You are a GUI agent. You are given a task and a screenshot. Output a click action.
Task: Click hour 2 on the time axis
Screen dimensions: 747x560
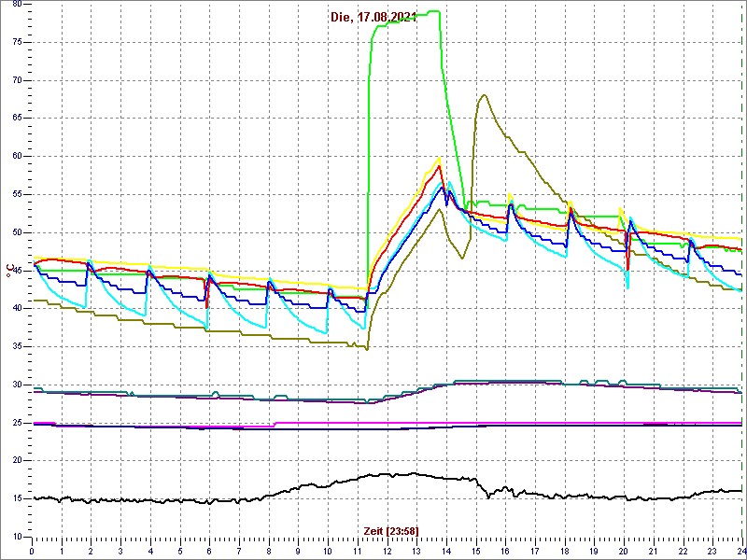click(x=91, y=551)
